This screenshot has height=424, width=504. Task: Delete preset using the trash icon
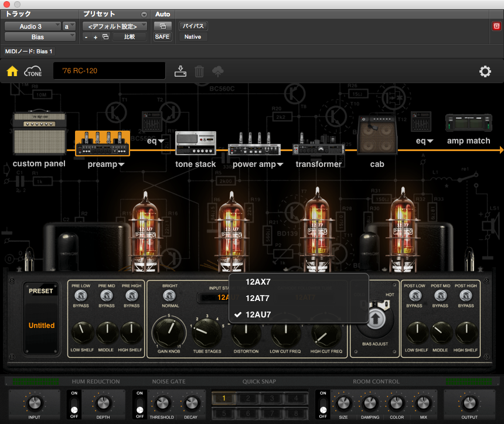(199, 71)
